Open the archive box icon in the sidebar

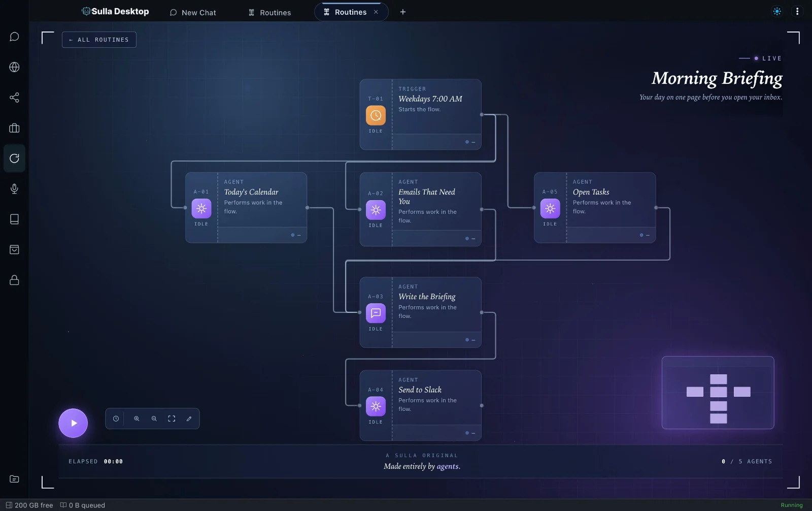tap(14, 249)
